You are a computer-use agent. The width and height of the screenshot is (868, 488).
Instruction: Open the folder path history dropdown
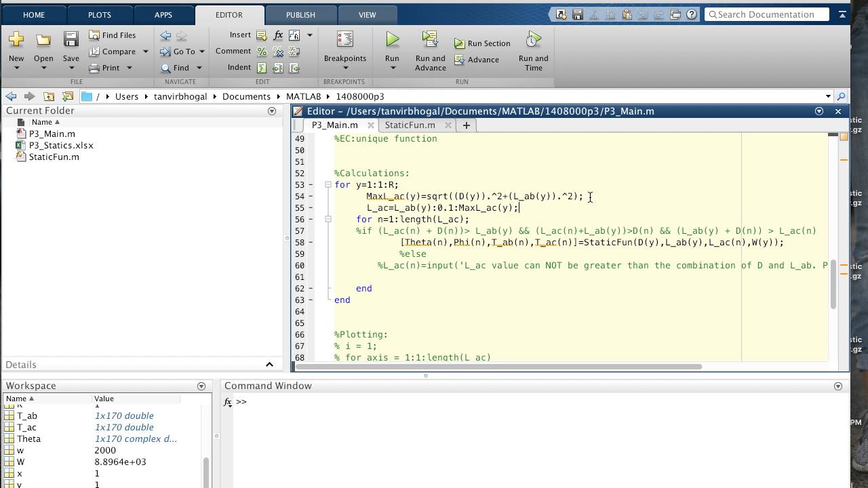point(828,96)
